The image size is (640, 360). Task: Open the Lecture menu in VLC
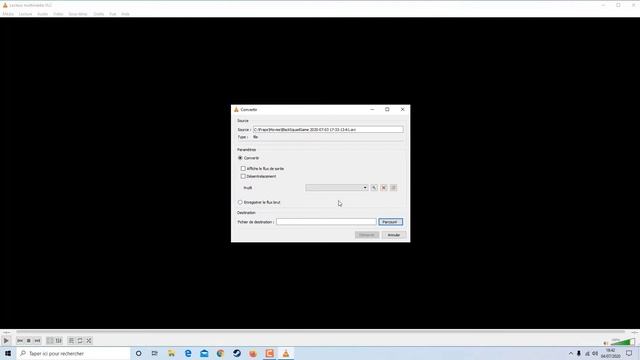coord(25,14)
